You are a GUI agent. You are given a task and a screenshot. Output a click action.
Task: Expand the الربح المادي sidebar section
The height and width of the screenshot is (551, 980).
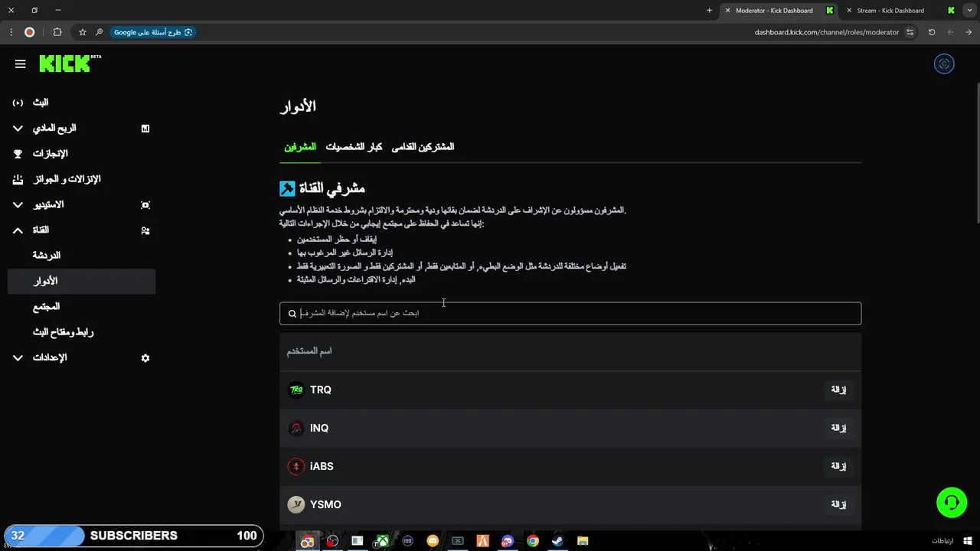pyautogui.click(x=18, y=129)
